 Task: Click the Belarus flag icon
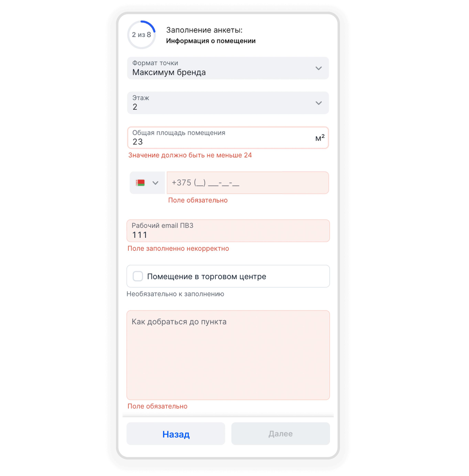140,183
